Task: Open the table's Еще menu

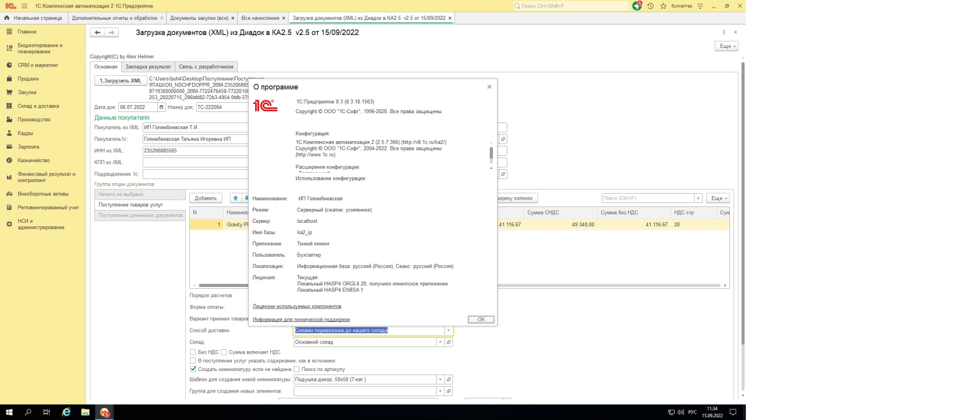Action: click(718, 198)
